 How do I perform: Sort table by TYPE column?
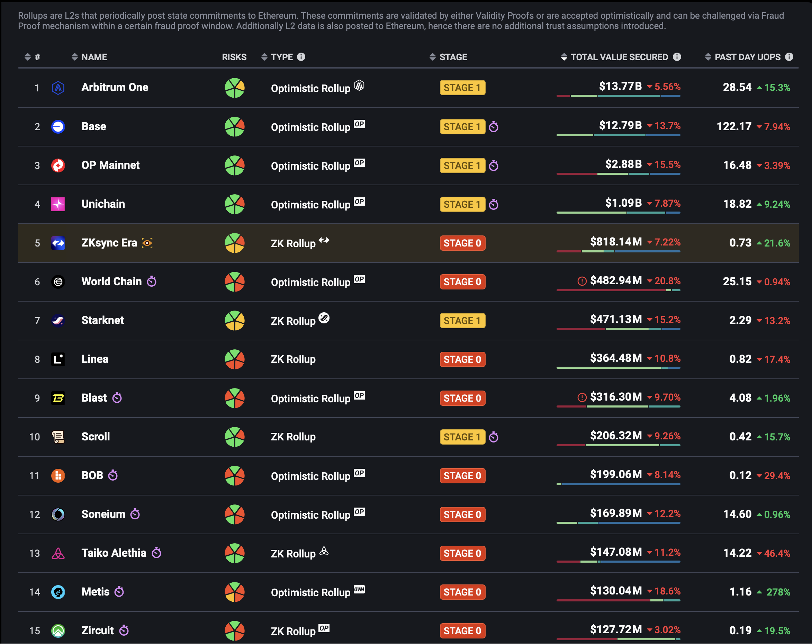tap(277, 57)
